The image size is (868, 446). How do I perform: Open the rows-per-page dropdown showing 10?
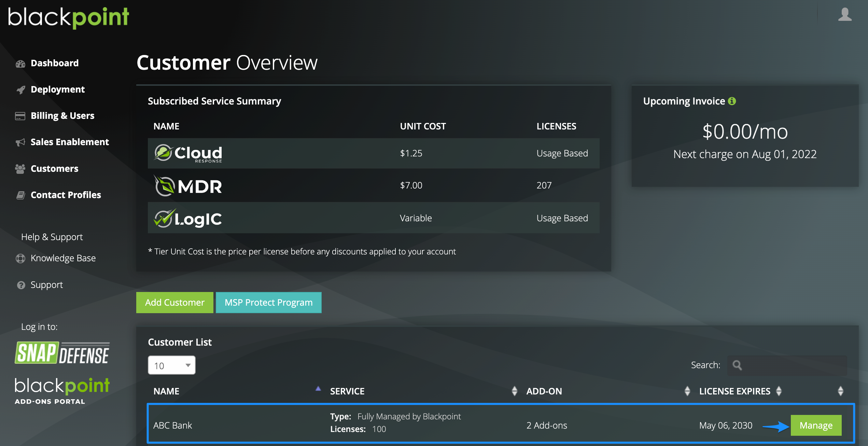point(171,365)
